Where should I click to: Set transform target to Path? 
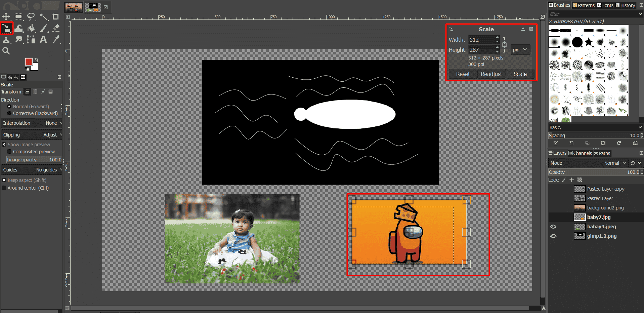point(43,92)
